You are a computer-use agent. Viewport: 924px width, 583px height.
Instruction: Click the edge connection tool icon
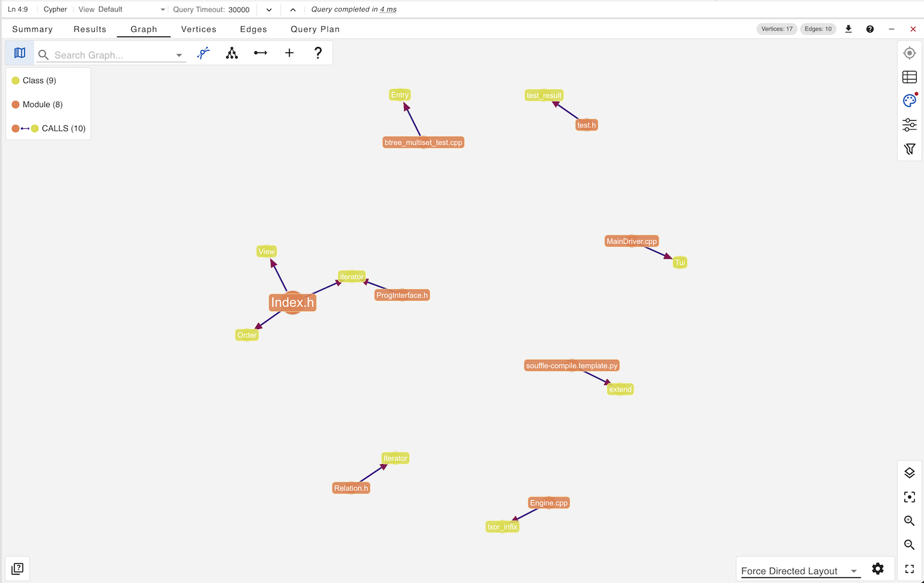[261, 53]
